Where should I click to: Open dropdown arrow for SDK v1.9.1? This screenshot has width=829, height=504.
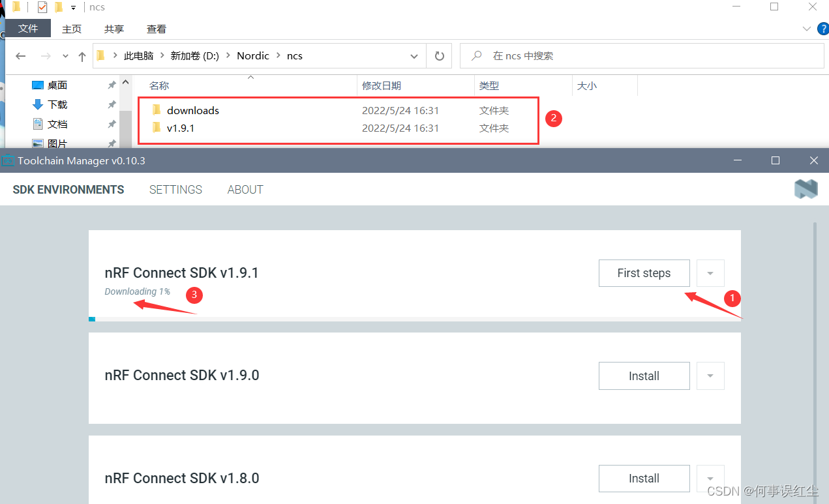coord(710,273)
